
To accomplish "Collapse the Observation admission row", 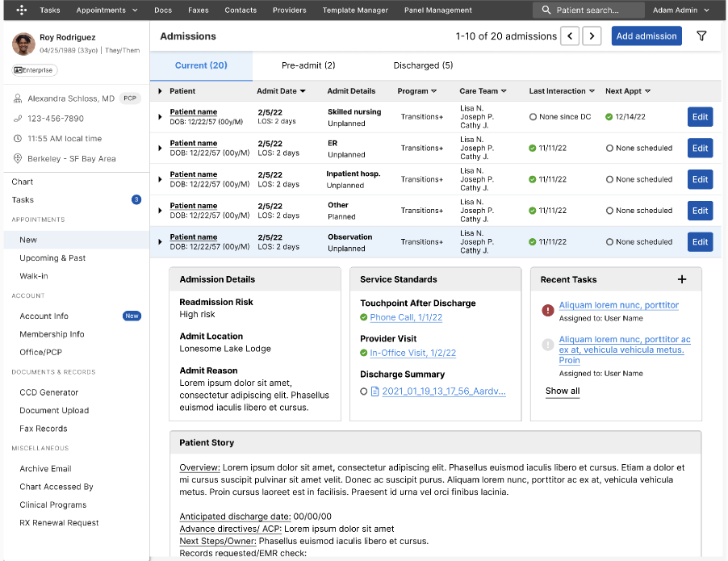I will pos(160,242).
